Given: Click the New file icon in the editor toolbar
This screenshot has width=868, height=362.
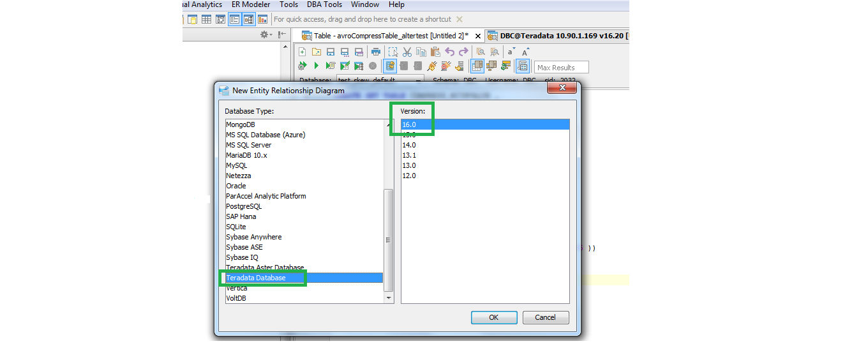Looking at the screenshot, I should coord(303,52).
